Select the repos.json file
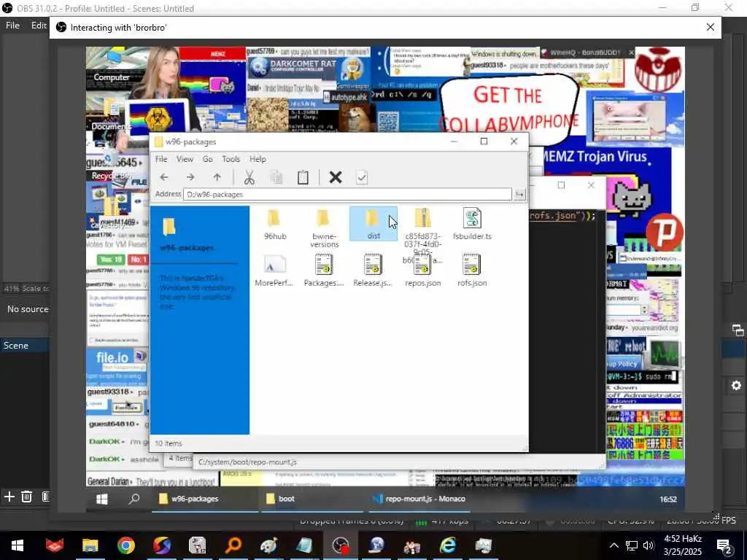 (x=423, y=271)
